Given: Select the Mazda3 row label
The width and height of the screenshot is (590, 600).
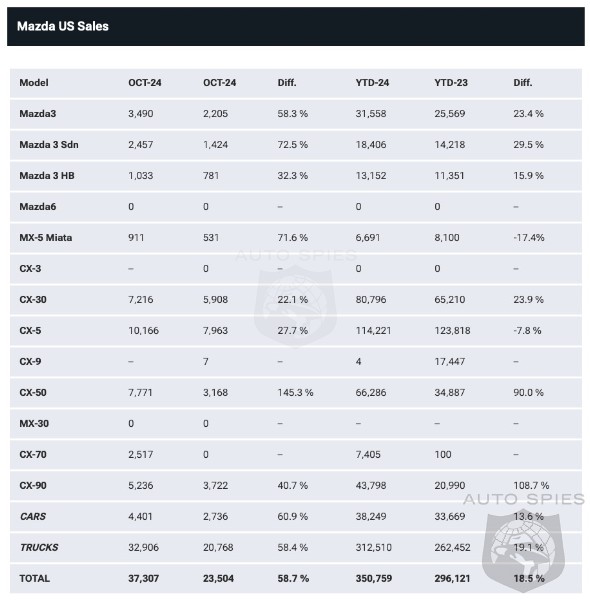Looking at the screenshot, I should [37, 114].
